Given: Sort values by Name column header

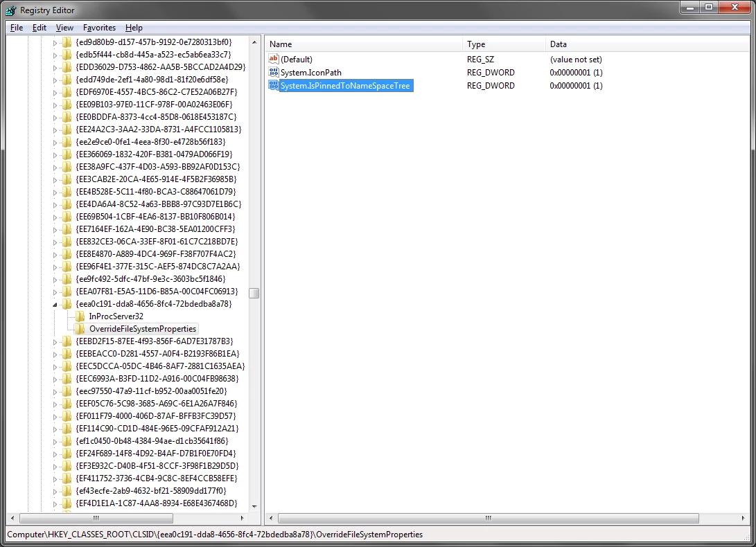Looking at the screenshot, I should (364, 44).
